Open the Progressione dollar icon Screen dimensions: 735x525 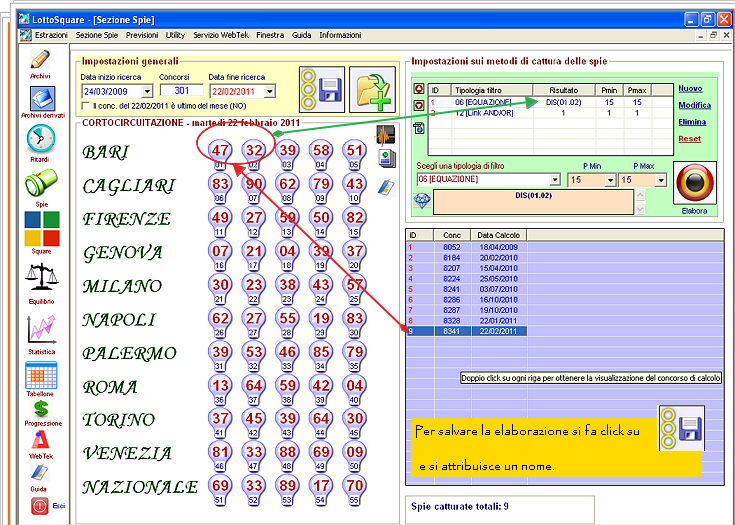click(41, 409)
